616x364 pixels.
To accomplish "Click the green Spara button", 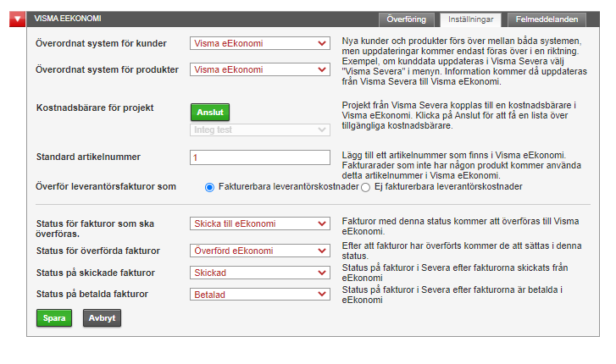I will click(x=54, y=318).
